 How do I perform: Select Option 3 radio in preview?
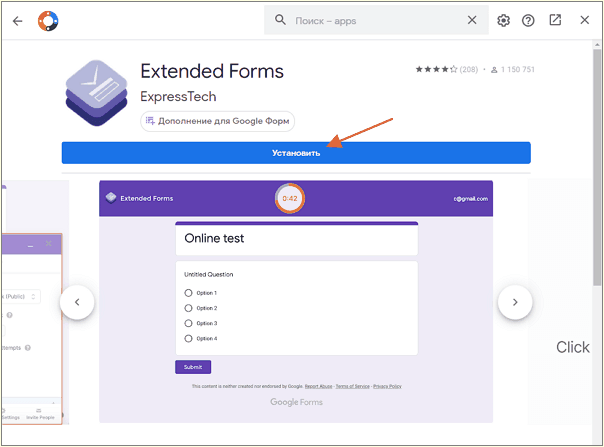[188, 323]
